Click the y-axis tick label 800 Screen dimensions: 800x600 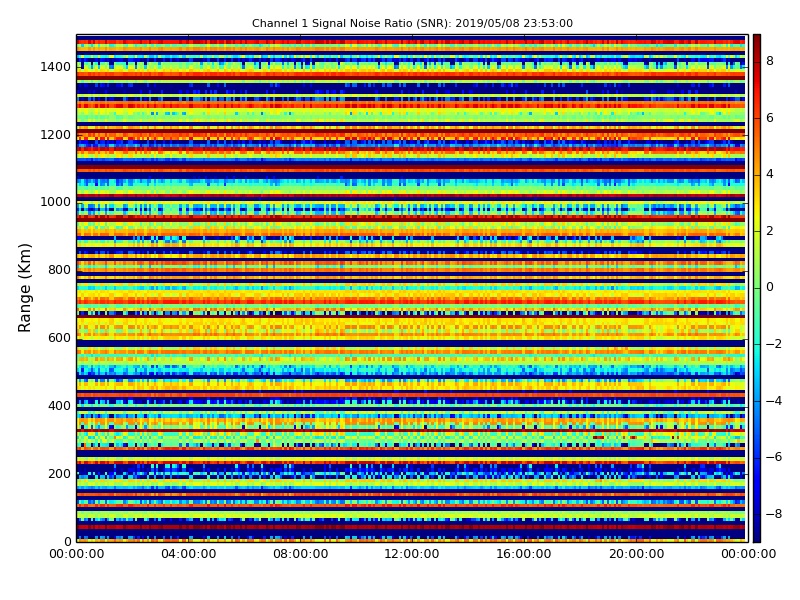tap(60, 270)
